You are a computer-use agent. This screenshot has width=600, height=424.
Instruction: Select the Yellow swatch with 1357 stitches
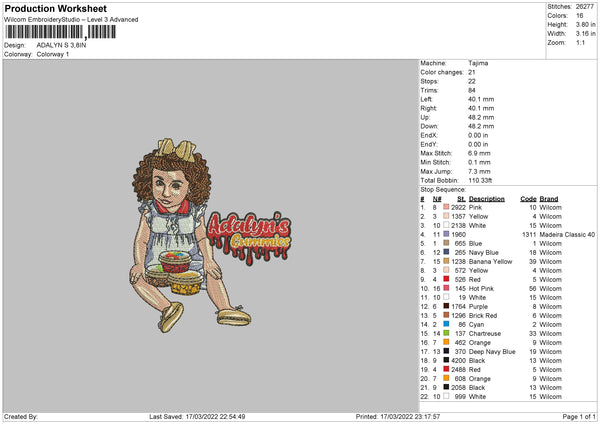pyautogui.click(x=446, y=216)
